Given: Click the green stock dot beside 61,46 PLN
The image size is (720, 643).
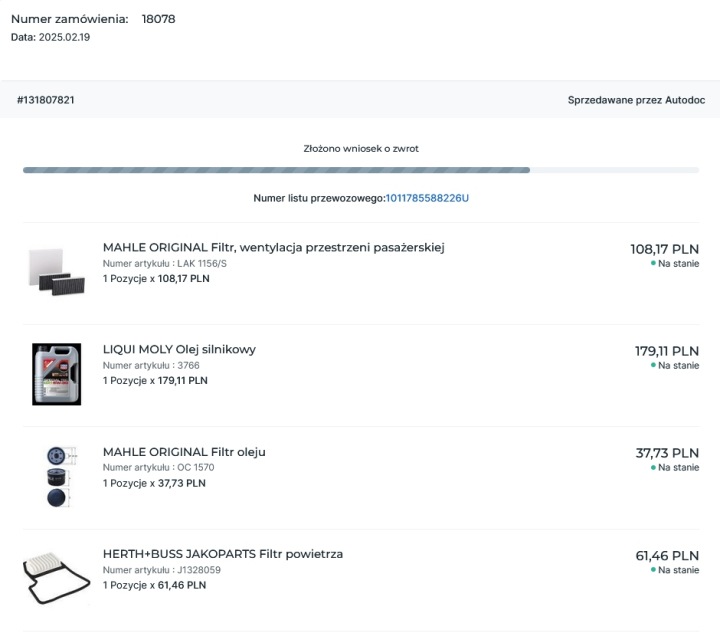Looking at the screenshot, I should [x=653, y=570].
